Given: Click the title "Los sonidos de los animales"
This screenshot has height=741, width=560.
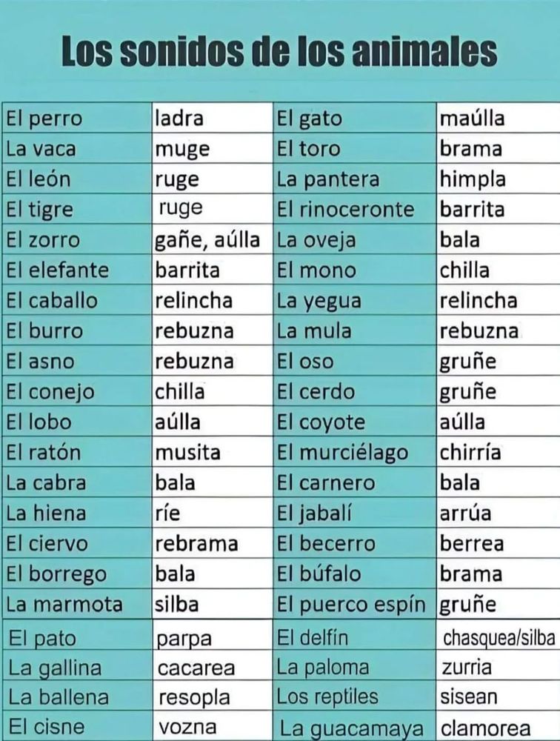Looking at the screenshot, I should pyautogui.click(x=279, y=52).
